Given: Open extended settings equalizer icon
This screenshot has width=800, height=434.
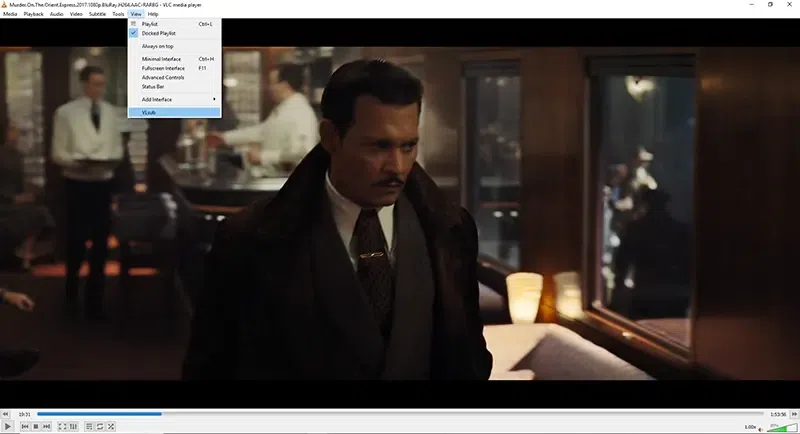Looking at the screenshot, I should 73,426.
